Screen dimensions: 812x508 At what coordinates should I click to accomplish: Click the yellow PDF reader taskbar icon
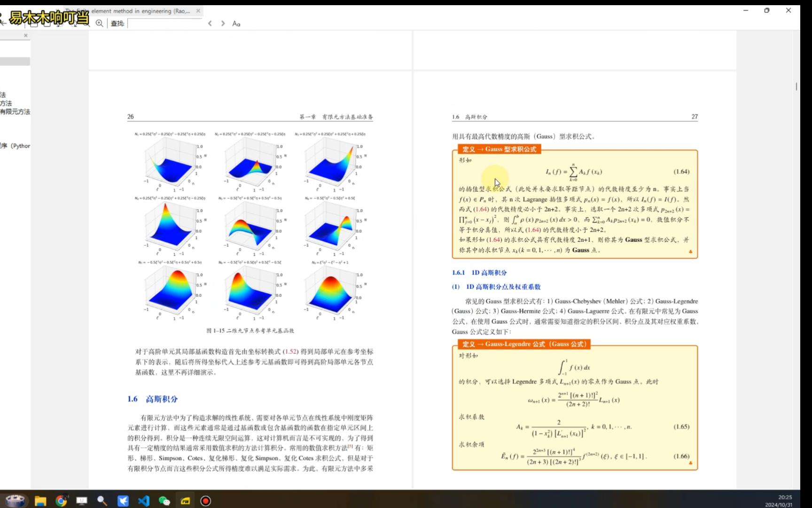(x=185, y=501)
